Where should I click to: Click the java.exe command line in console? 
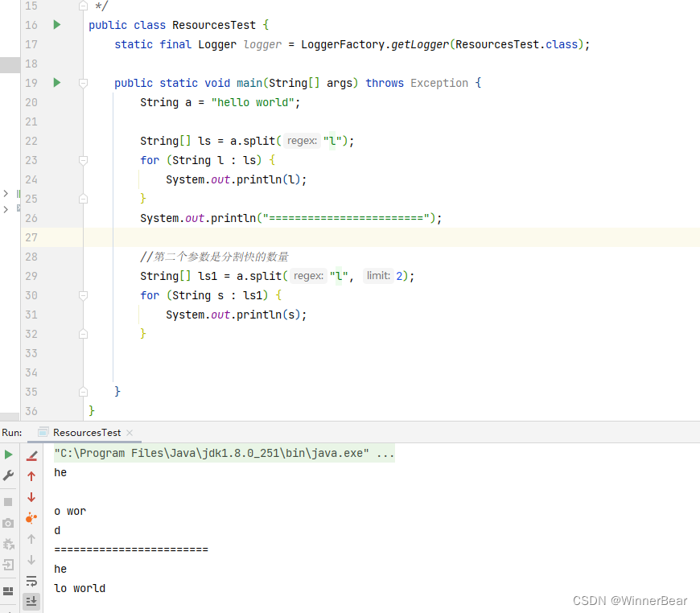click(x=224, y=453)
